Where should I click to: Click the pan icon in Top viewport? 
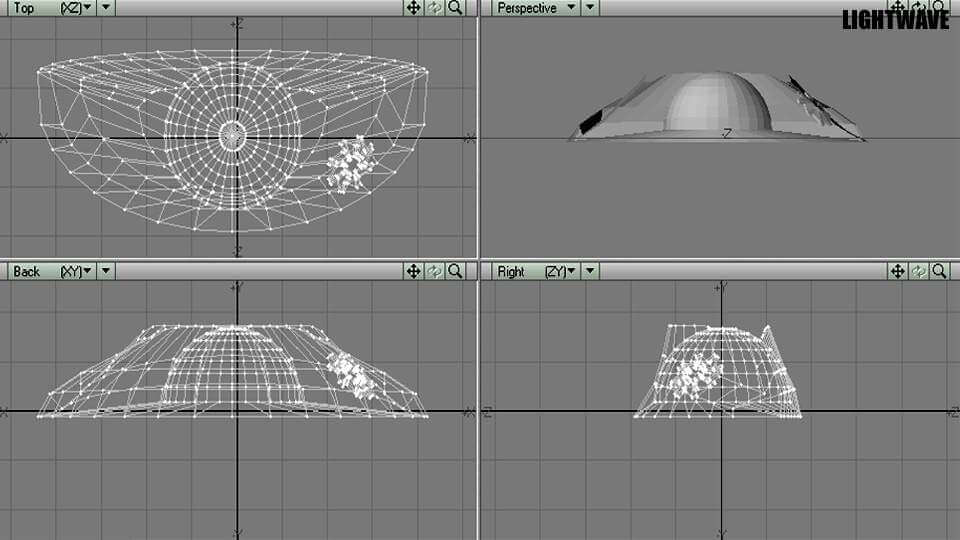413,8
